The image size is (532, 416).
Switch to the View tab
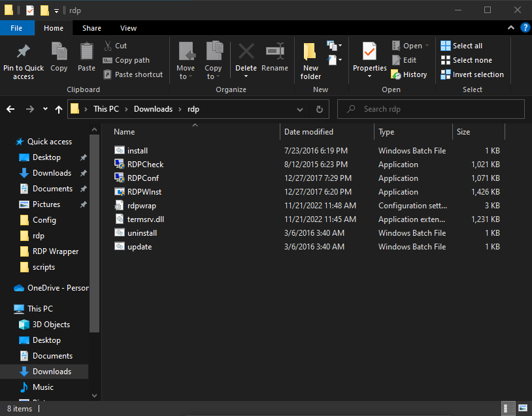pos(128,28)
